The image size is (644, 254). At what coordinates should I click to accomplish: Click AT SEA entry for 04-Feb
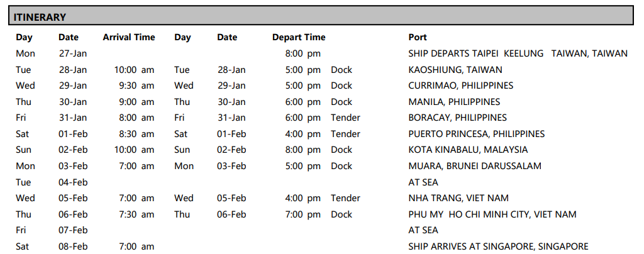(423, 182)
